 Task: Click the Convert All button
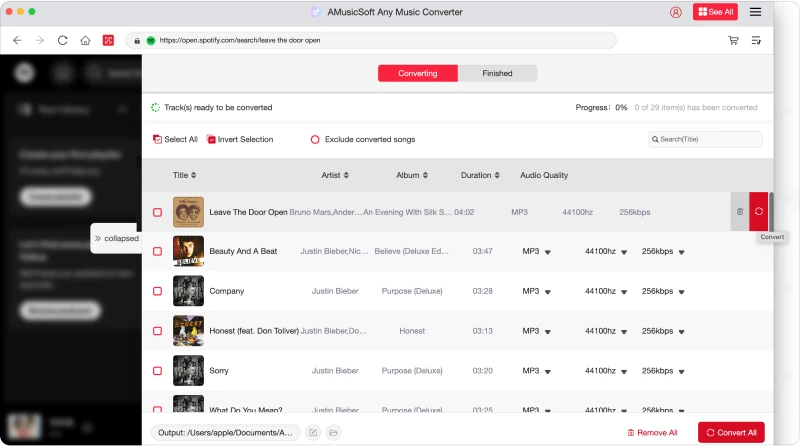(731, 433)
